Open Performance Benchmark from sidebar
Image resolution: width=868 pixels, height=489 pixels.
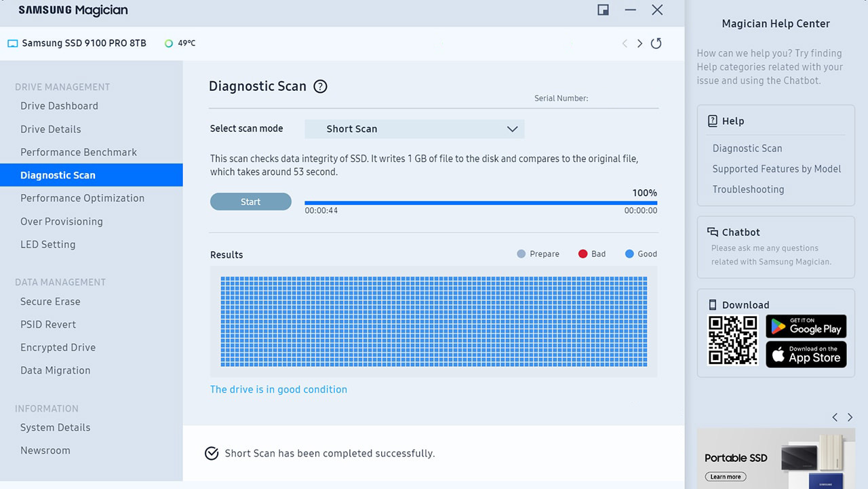coord(79,152)
